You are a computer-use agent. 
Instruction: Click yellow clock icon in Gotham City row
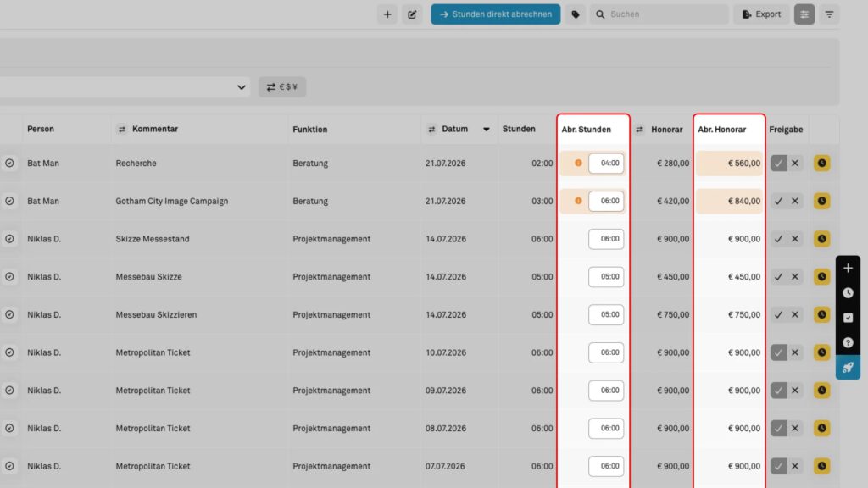822,201
